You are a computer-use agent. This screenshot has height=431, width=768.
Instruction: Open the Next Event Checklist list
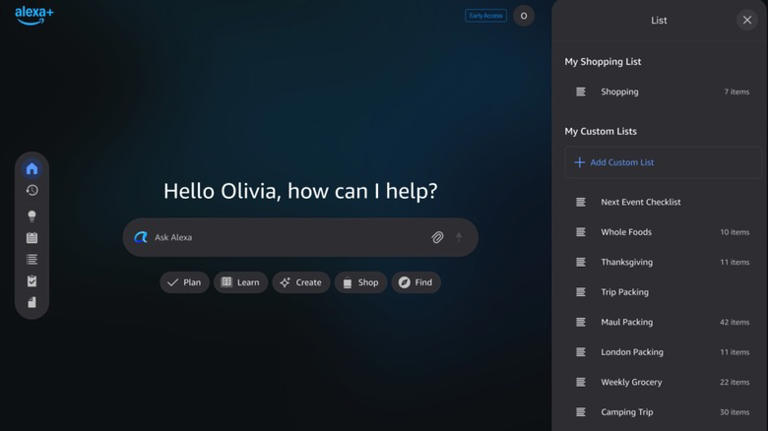point(661,202)
